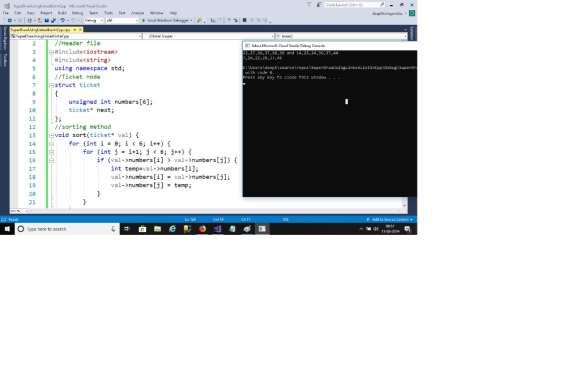The height and width of the screenshot is (386, 580).
Task: Collapse the struct ticket code block
Action: (51, 85)
